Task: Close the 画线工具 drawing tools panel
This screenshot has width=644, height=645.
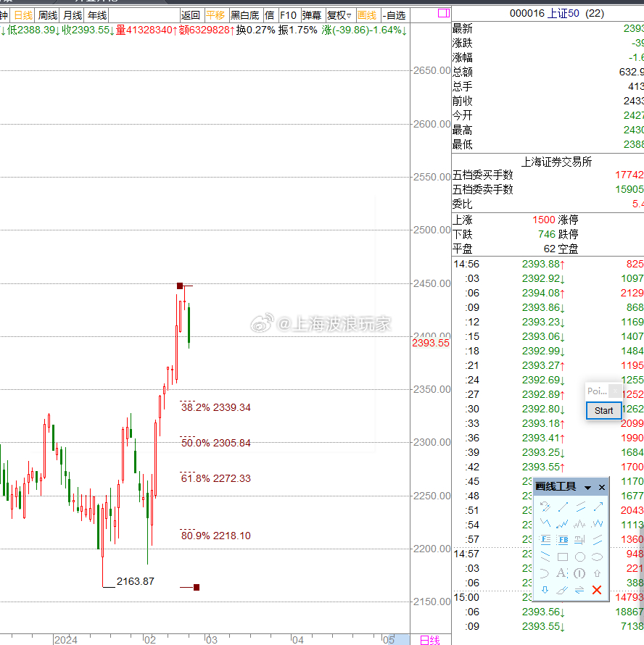Action: pos(602,488)
